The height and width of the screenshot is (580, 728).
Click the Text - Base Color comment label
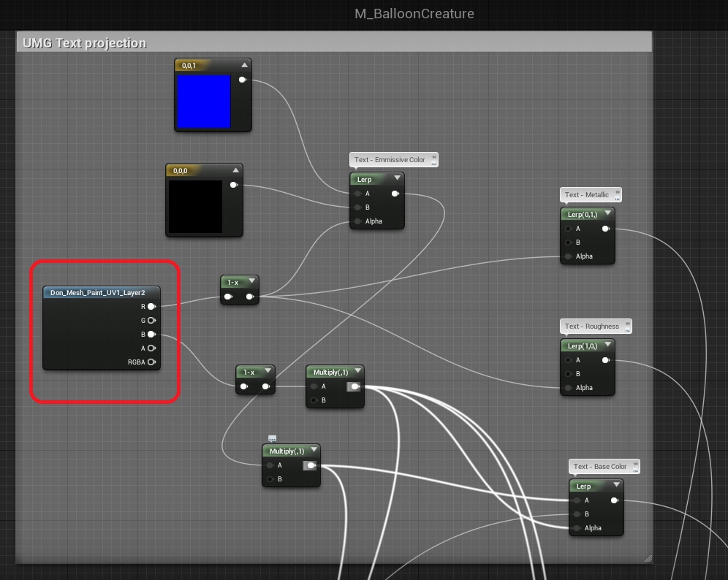coord(600,466)
